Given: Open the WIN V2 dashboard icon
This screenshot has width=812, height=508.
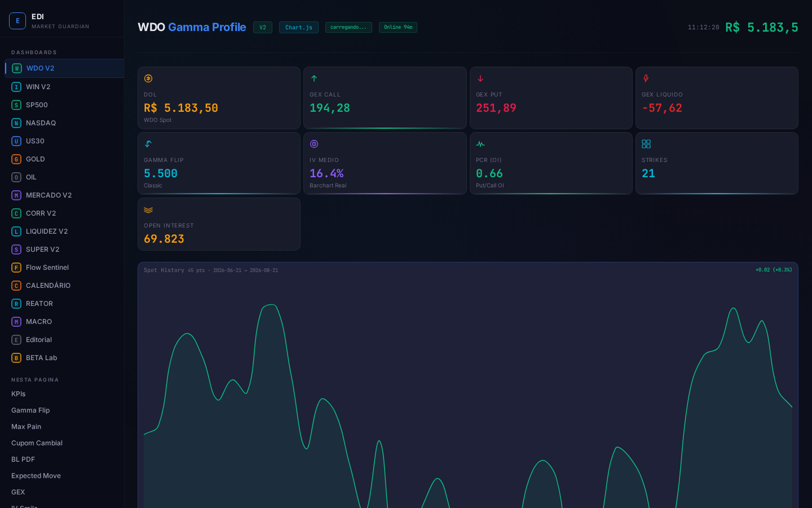Looking at the screenshot, I should click(x=16, y=87).
